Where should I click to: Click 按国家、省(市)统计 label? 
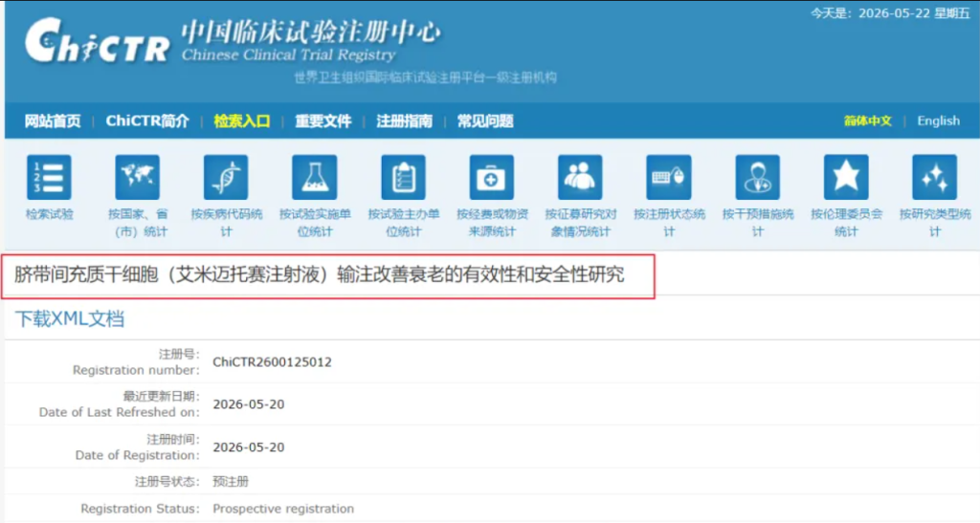pyautogui.click(x=138, y=223)
